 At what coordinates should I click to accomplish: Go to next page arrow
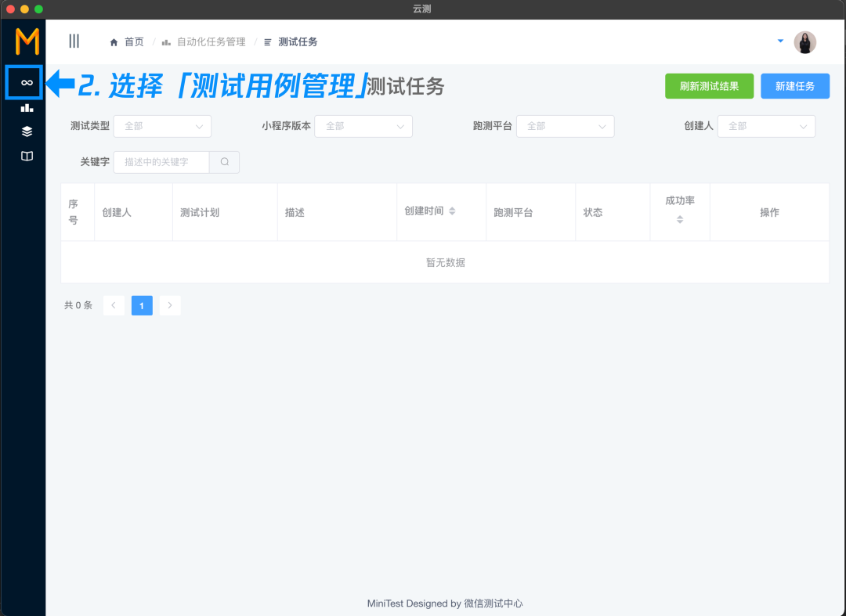(x=170, y=305)
